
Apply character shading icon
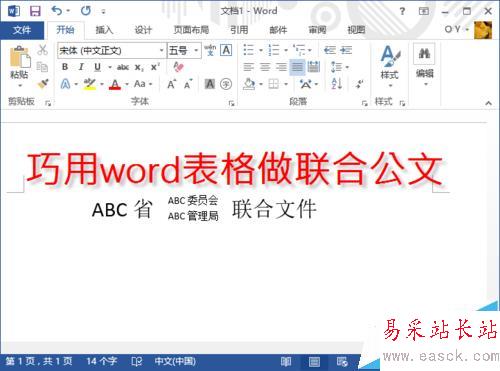point(210,84)
